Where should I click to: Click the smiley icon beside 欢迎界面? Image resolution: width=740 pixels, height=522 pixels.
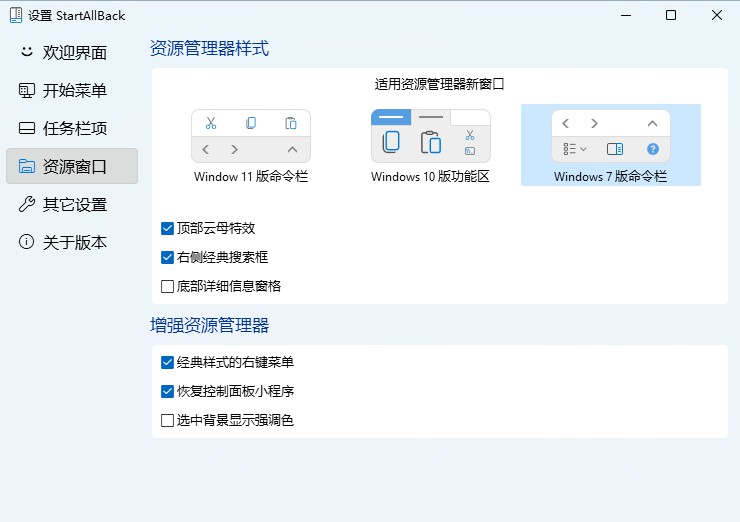click(x=26, y=52)
